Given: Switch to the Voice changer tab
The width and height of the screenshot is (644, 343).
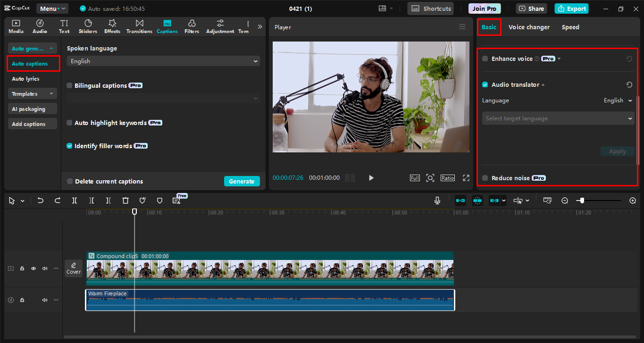Looking at the screenshot, I should coord(529,27).
